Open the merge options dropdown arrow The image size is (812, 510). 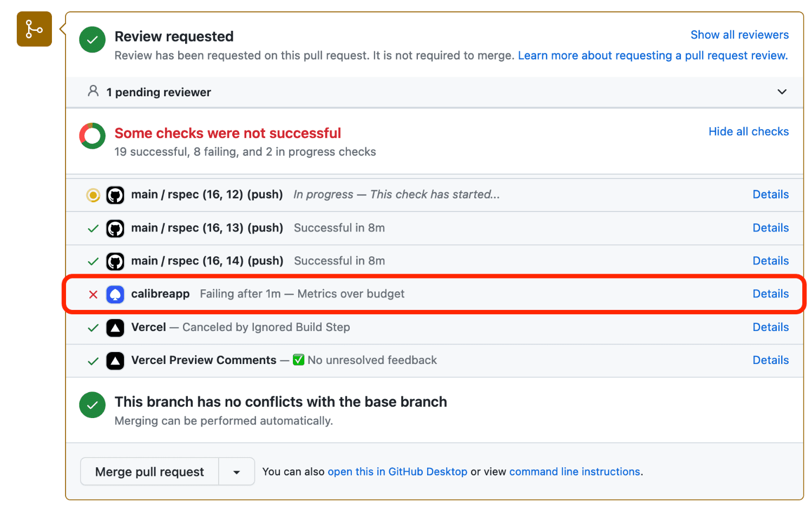[x=237, y=471]
